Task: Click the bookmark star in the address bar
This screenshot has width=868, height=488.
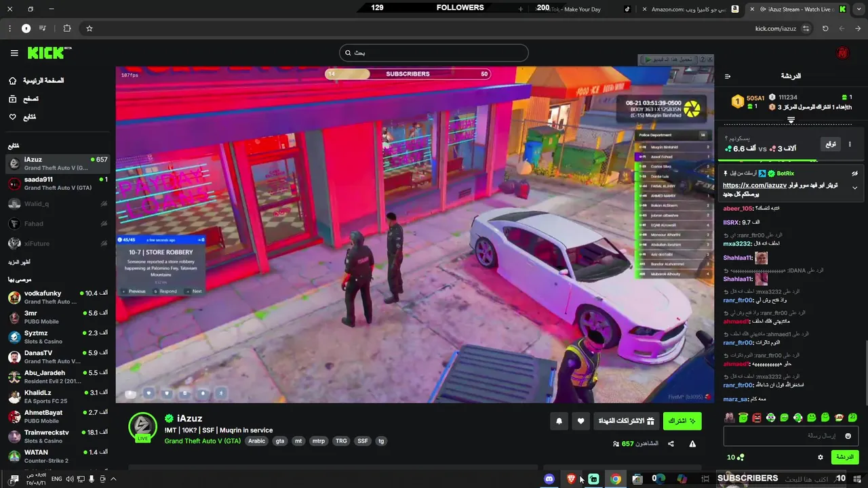Action: pyautogui.click(x=89, y=28)
